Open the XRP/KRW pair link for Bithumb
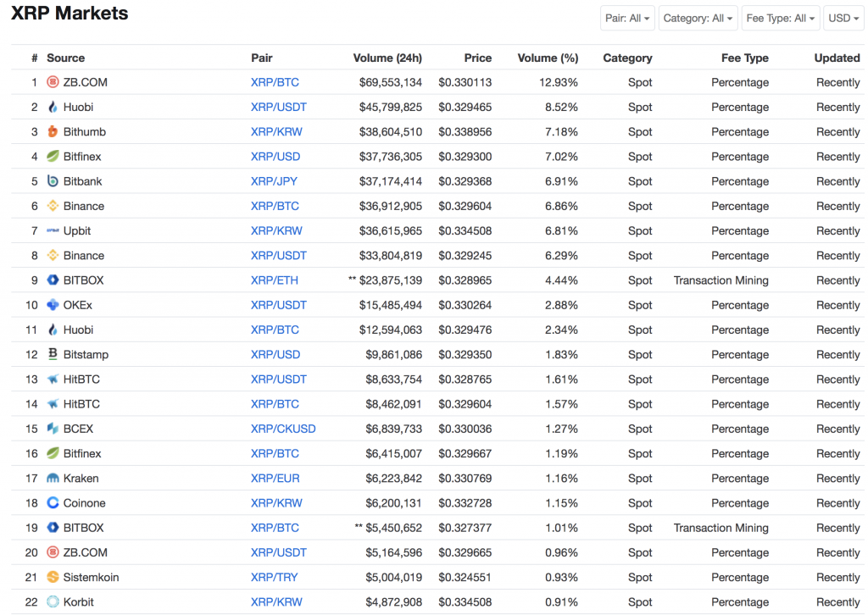The height and width of the screenshot is (615, 868). point(276,132)
